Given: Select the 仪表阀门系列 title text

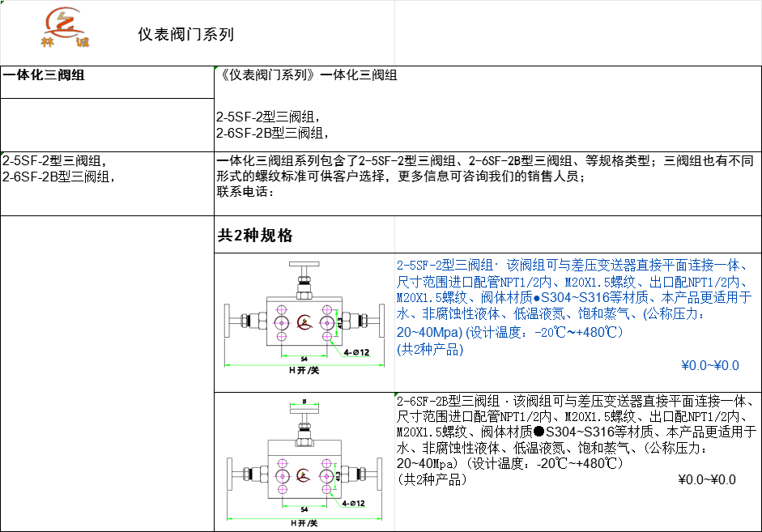Looking at the screenshot, I should click(x=185, y=35).
